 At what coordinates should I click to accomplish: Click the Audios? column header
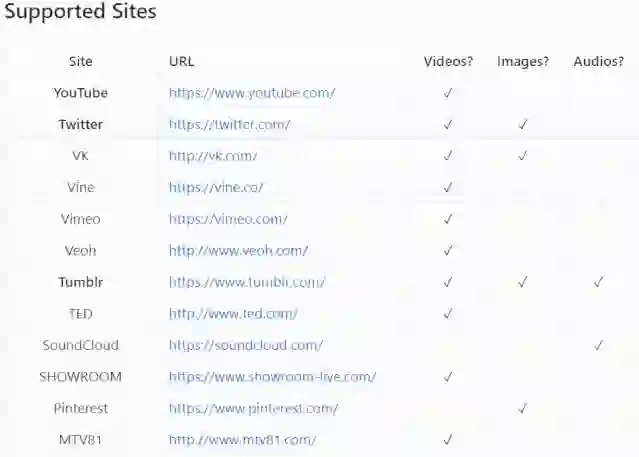(599, 61)
